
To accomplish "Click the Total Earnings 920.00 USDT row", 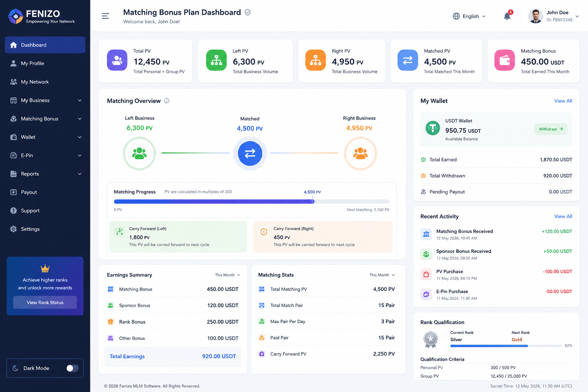I will coord(173,356).
